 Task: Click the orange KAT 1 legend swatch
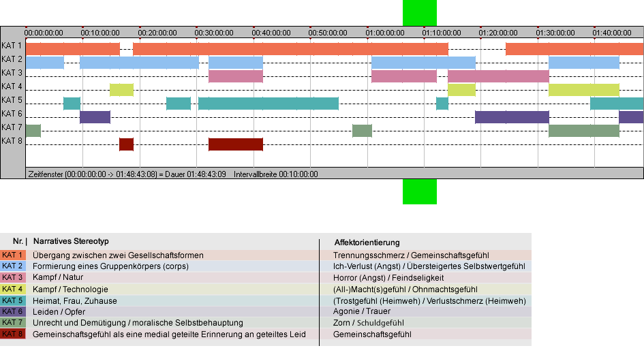pos(13,255)
